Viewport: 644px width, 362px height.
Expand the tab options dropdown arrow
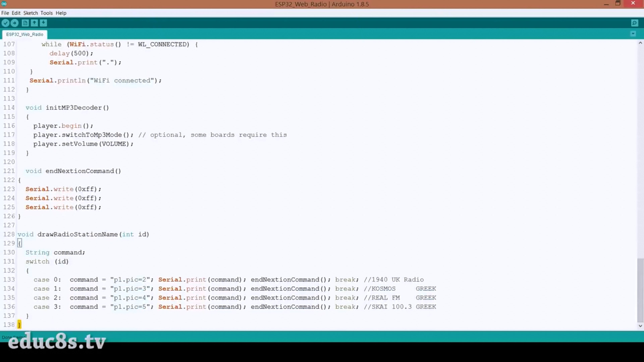tap(633, 34)
